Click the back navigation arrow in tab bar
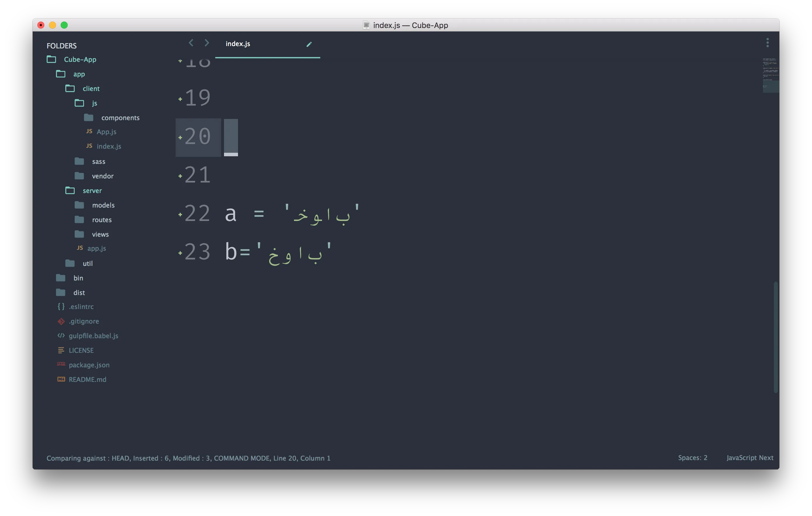 pyautogui.click(x=191, y=43)
